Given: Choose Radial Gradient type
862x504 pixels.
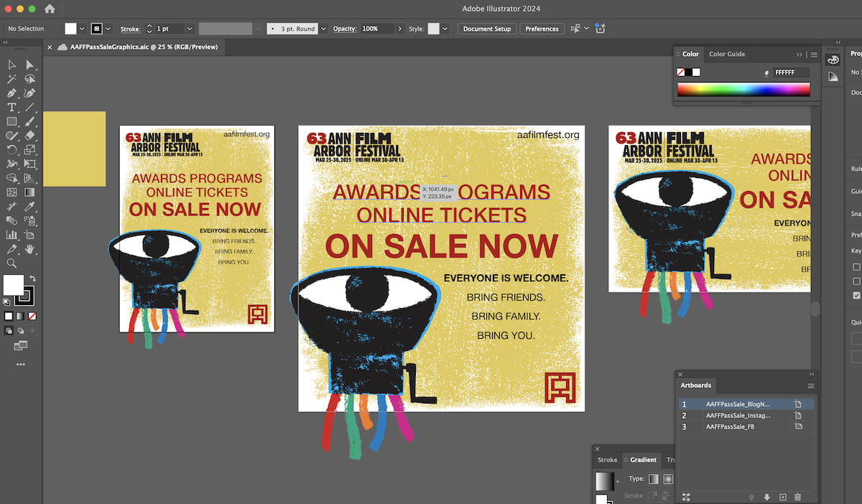Looking at the screenshot, I should [668, 479].
